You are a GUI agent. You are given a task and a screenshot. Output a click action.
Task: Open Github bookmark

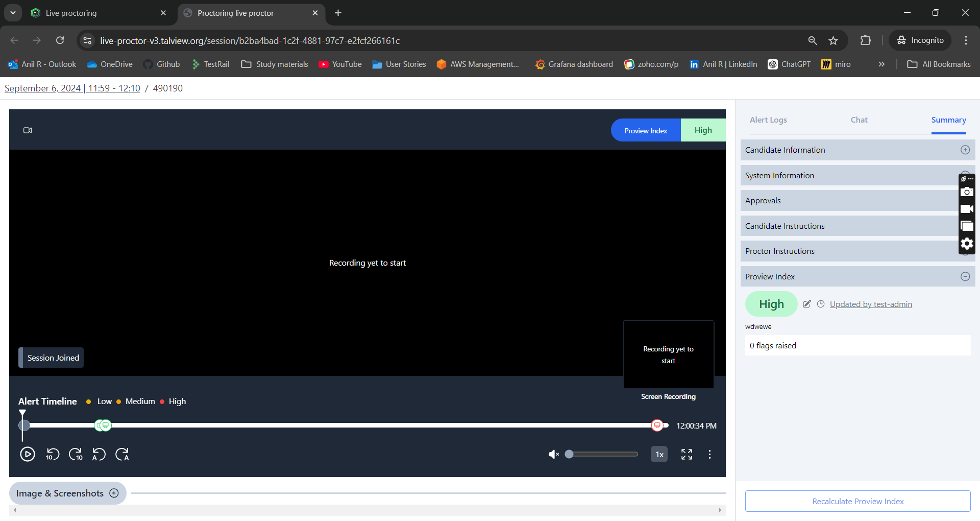coord(162,64)
